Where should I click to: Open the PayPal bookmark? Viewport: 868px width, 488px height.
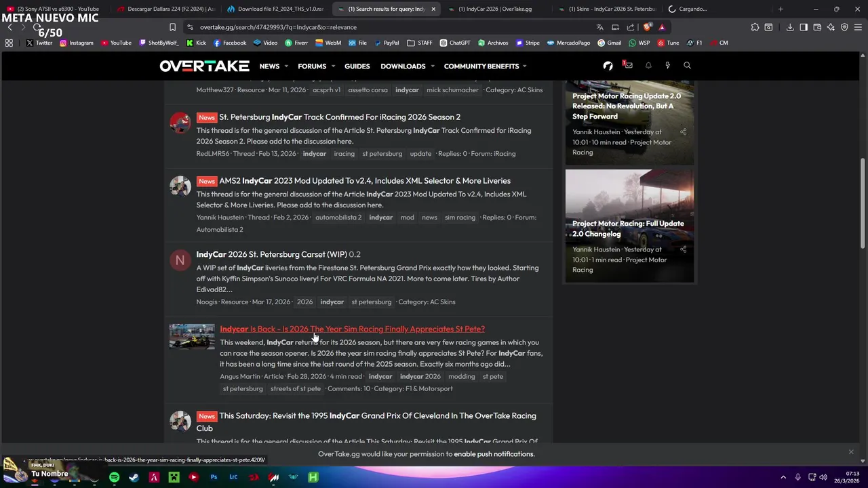coord(386,43)
